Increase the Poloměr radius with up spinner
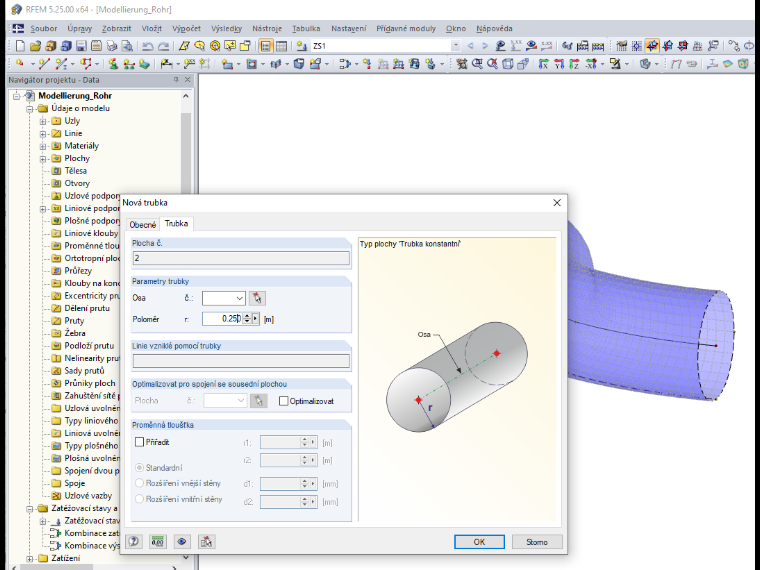 click(247, 316)
